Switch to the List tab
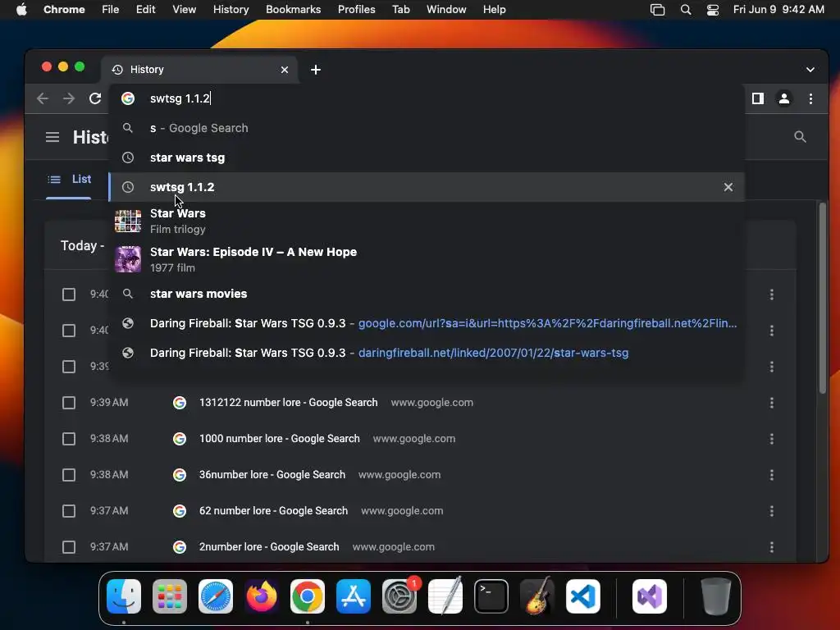The width and height of the screenshot is (840, 630). tap(69, 180)
